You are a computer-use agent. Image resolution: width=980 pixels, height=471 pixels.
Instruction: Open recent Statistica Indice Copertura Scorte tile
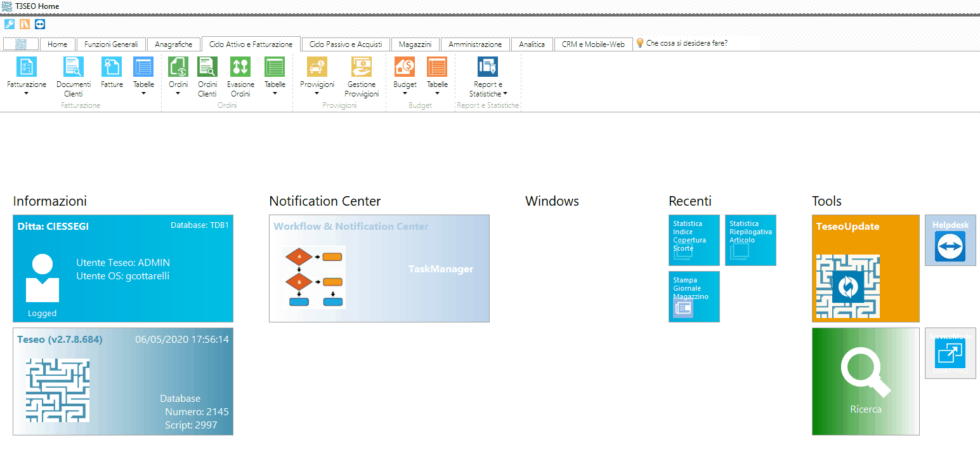(x=694, y=240)
